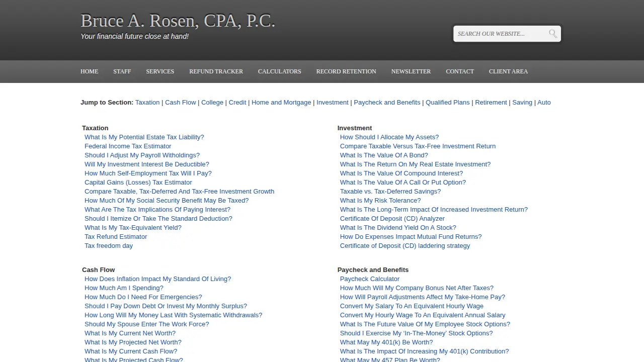The height and width of the screenshot is (362, 644).
Task: Open the Tax Refund Estimator link
Action: pyautogui.click(x=116, y=237)
